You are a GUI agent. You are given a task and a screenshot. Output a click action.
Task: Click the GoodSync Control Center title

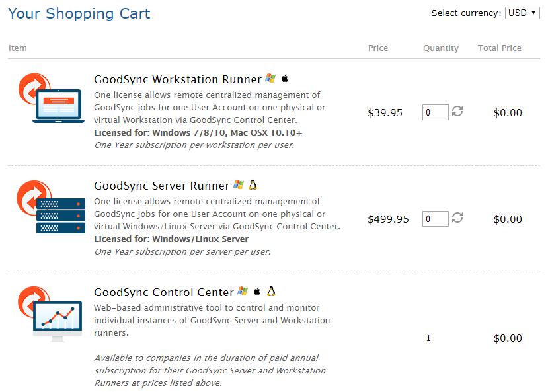164,292
